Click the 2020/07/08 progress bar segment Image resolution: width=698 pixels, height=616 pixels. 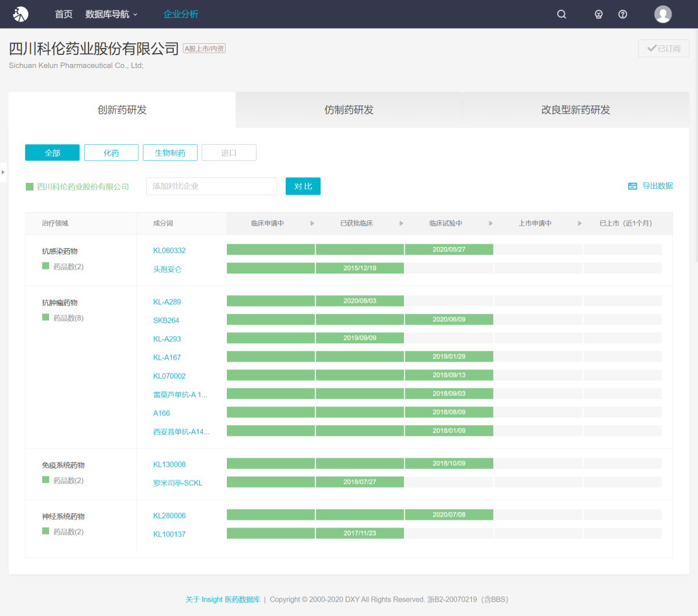pyautogui.click(x=449, y=515)
